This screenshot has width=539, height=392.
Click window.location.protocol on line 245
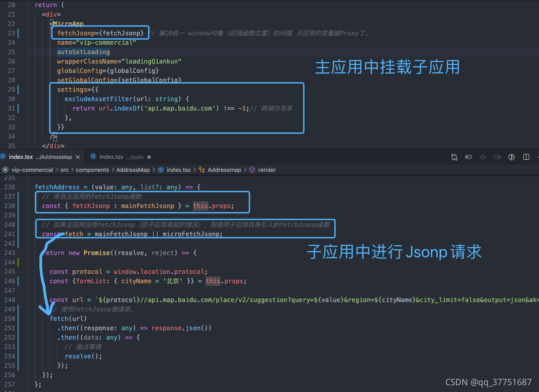point(159,272)
